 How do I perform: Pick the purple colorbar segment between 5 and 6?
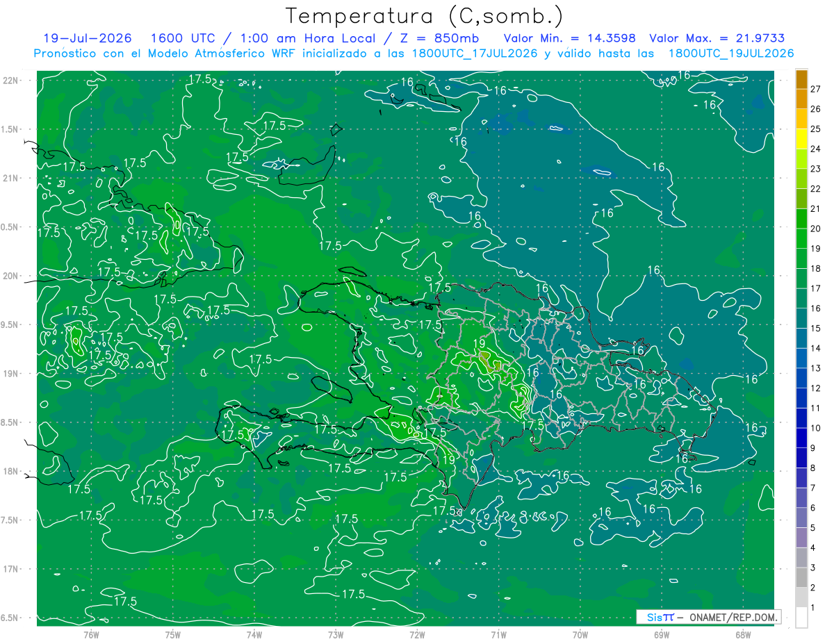click(x=801, y=518)
